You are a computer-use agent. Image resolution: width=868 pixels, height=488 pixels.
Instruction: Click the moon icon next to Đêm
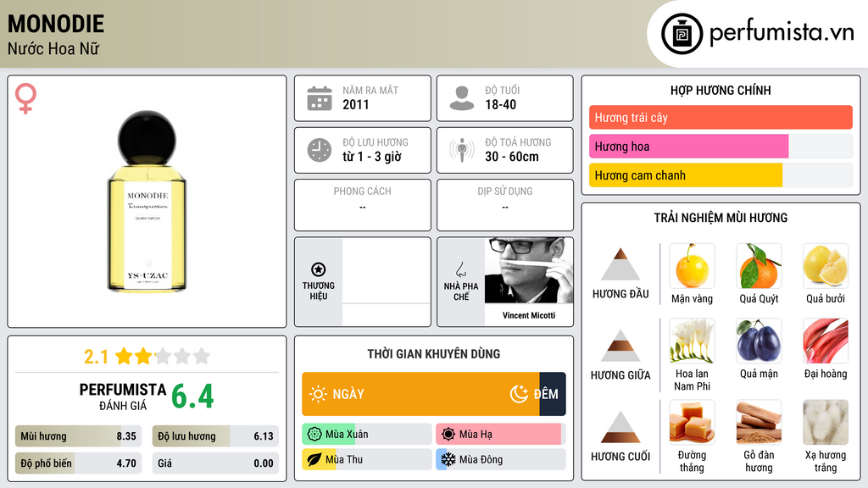(x=519, y=394)
